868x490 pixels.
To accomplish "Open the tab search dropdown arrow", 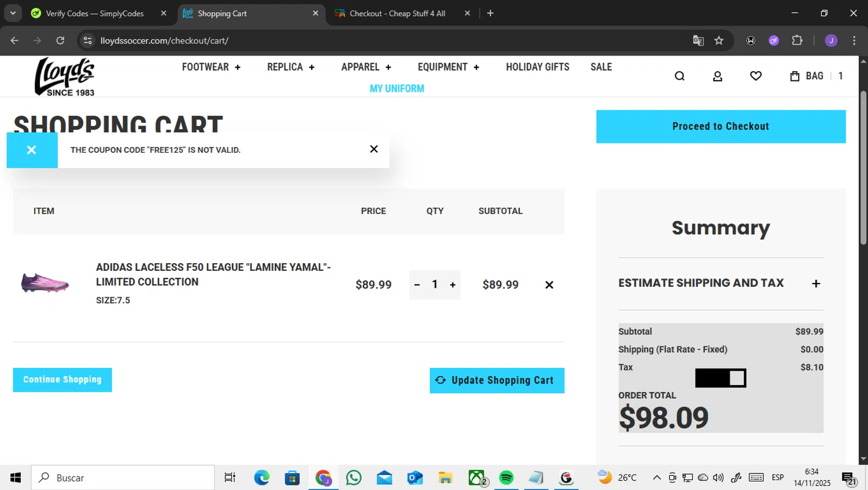I will tap(13, 13).
